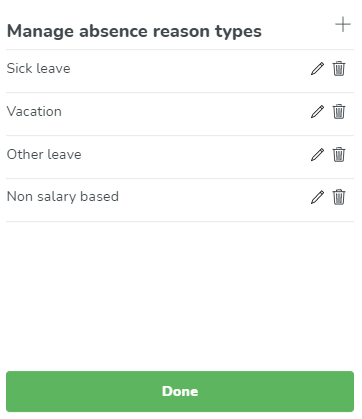The width and height of the screenshot is (362, 419).
Task: Edit the Sick leave reason
Action: coord(317,69)
